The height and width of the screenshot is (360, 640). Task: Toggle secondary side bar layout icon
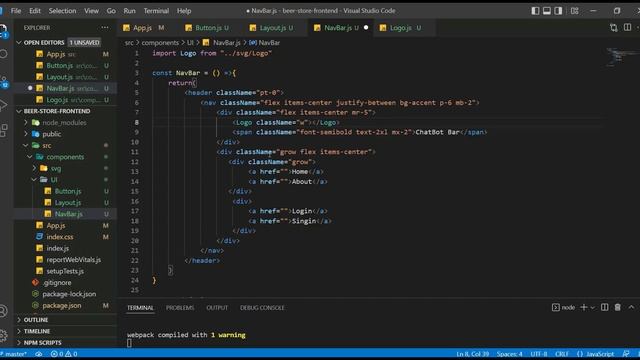(558, 11)
